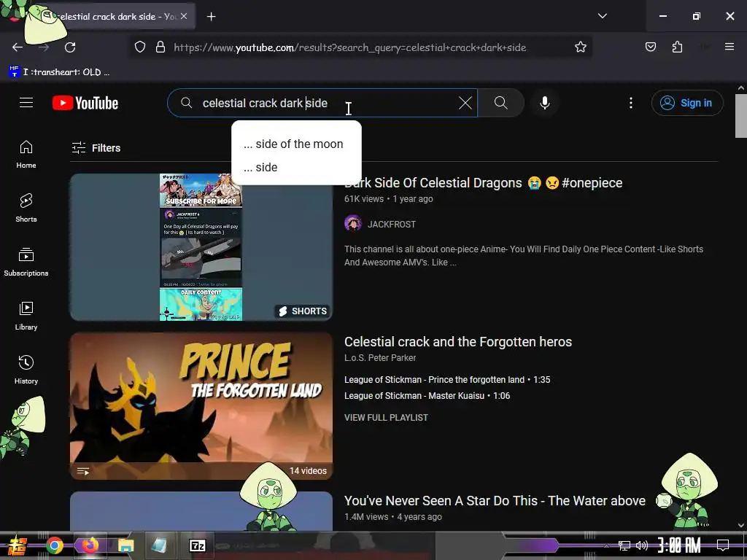Go to Home in sidebar
The image size is (747, 560).
tap(26, 155)
